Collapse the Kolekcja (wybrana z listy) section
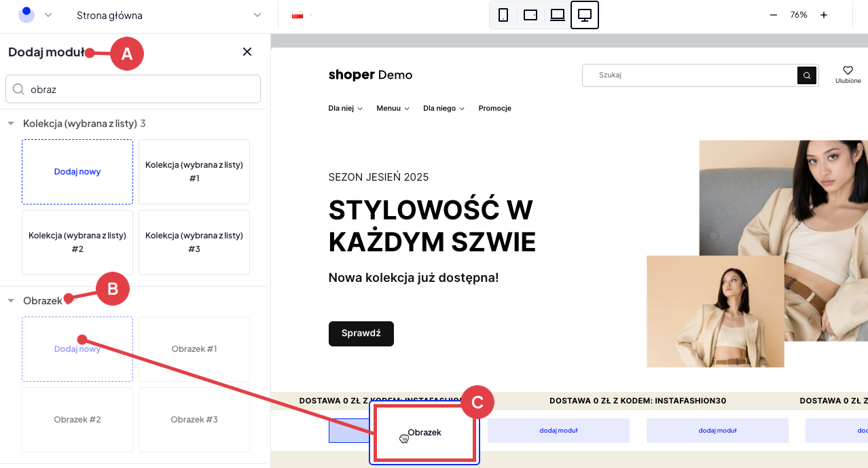Viewport: 868px width, 468px height. 11,123
